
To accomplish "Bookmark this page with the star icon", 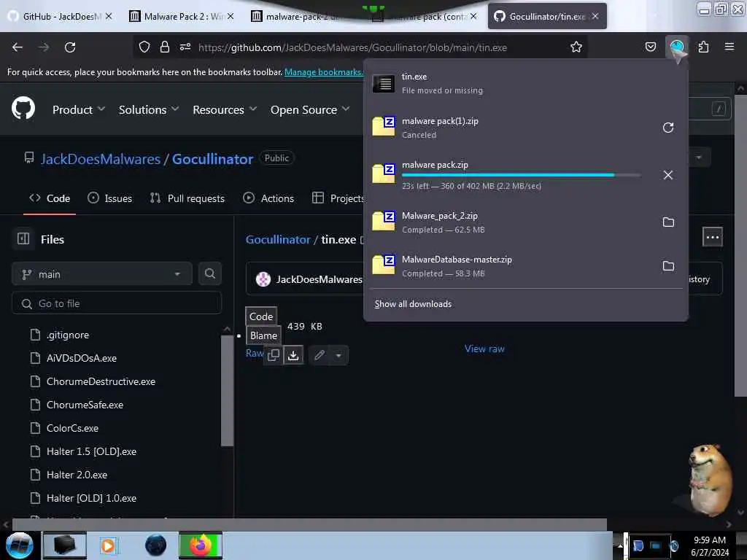I will 576,47.
